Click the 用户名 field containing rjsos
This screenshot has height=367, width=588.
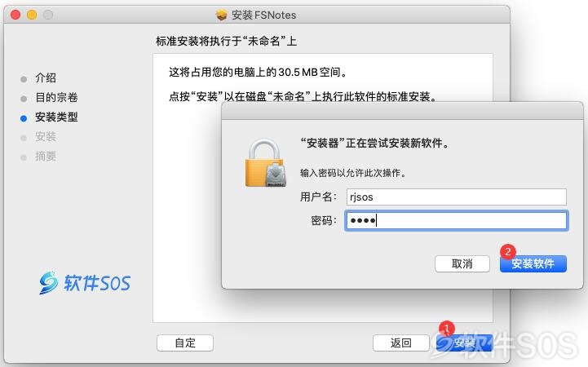tap(457, 197)
